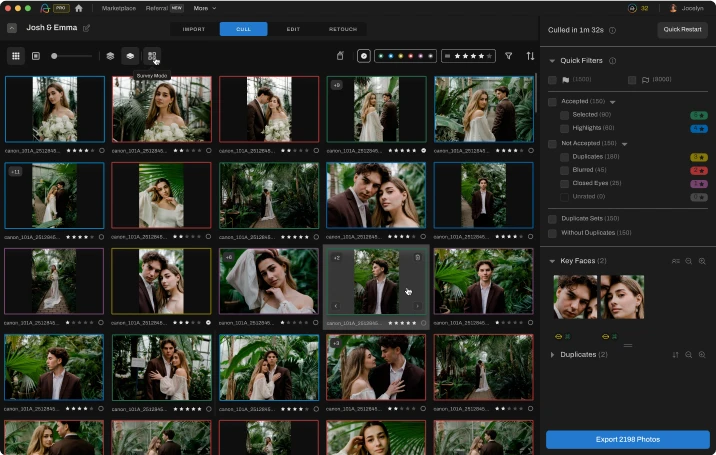The width and height of the screenshot is (716, 455).
Task: Collapse the Key Faces section
Action: pos(553,261)
